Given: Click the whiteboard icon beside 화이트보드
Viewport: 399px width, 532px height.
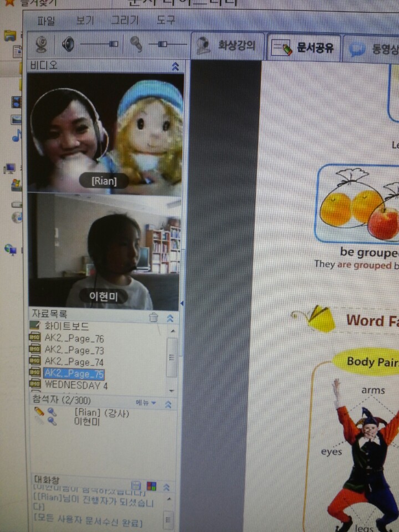Looking at the screenshot, I should pyautogui.click(x=35, y=326).
